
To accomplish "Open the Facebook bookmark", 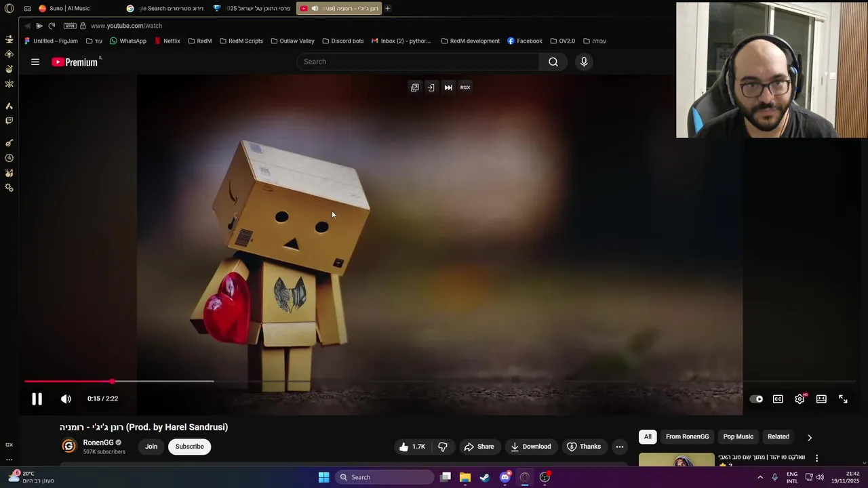I will [x=525, y=41].
